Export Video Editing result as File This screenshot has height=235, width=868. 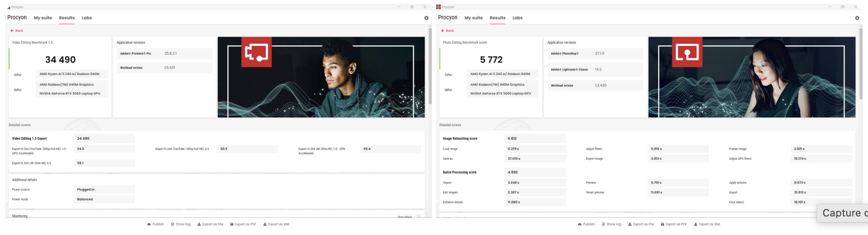210,224
